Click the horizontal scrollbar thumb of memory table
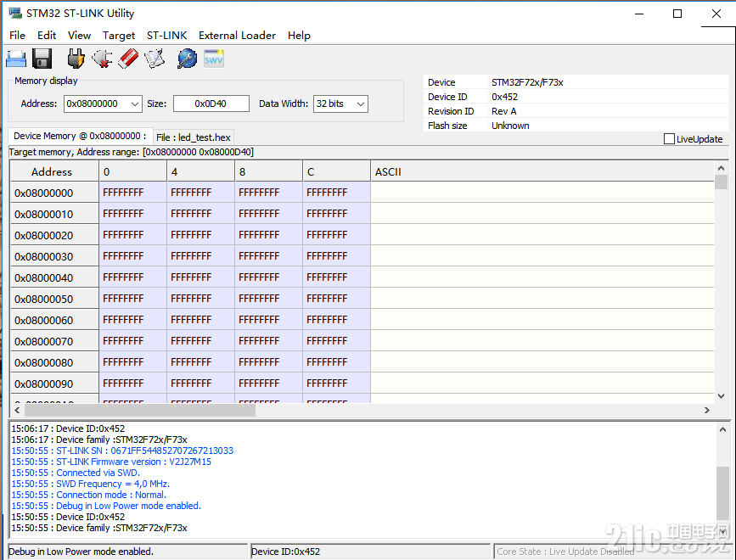Image resolution: width=736 pixels, height=560 pixels. point(140,411)
